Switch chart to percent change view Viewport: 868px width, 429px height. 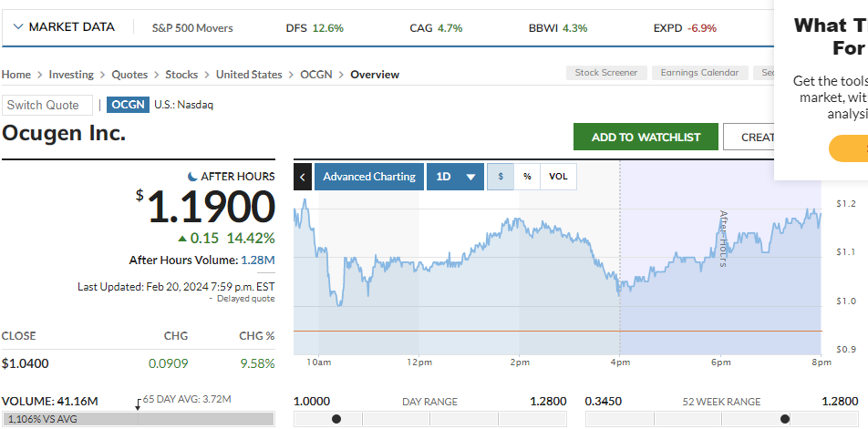point(527,177)
